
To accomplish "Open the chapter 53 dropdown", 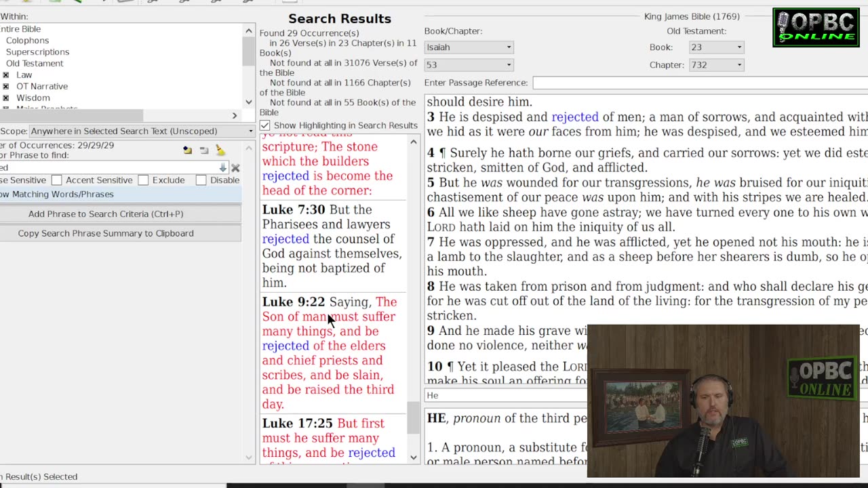I will coord(469,65).
